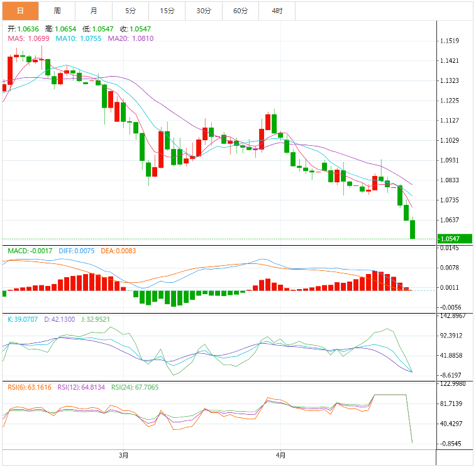This screenshot has width=476, height=472.
Task: Click the 1.1029 price axis label
Action: pos(450,140)
